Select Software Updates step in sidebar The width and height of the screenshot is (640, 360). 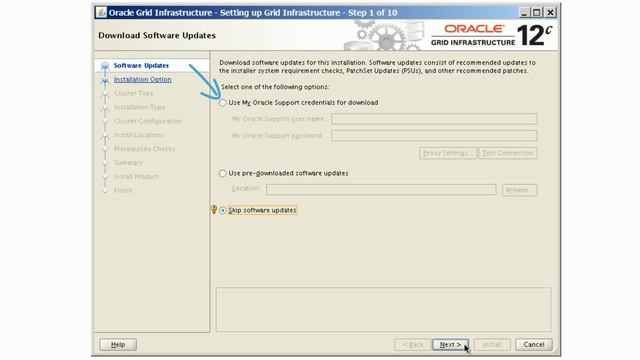point(141,65)
